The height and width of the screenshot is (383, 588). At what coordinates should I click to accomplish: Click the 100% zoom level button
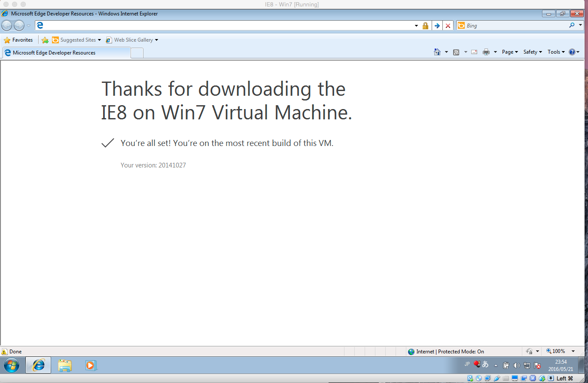click(x=556, y=351)
